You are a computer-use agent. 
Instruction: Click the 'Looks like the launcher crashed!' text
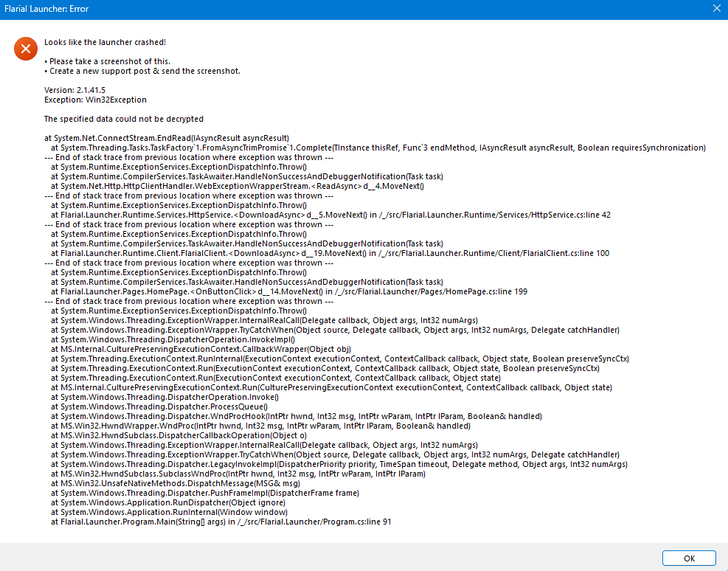coord(105,42)
